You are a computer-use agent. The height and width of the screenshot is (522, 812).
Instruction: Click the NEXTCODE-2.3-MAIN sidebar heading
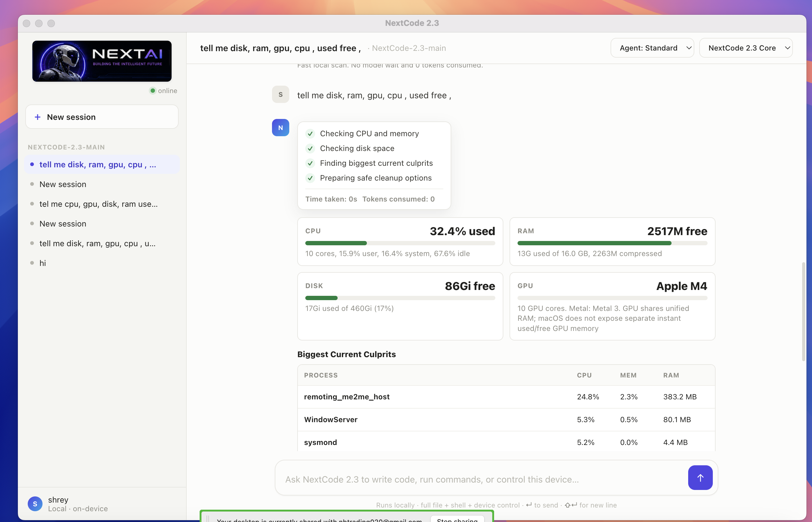pos(66,147)
